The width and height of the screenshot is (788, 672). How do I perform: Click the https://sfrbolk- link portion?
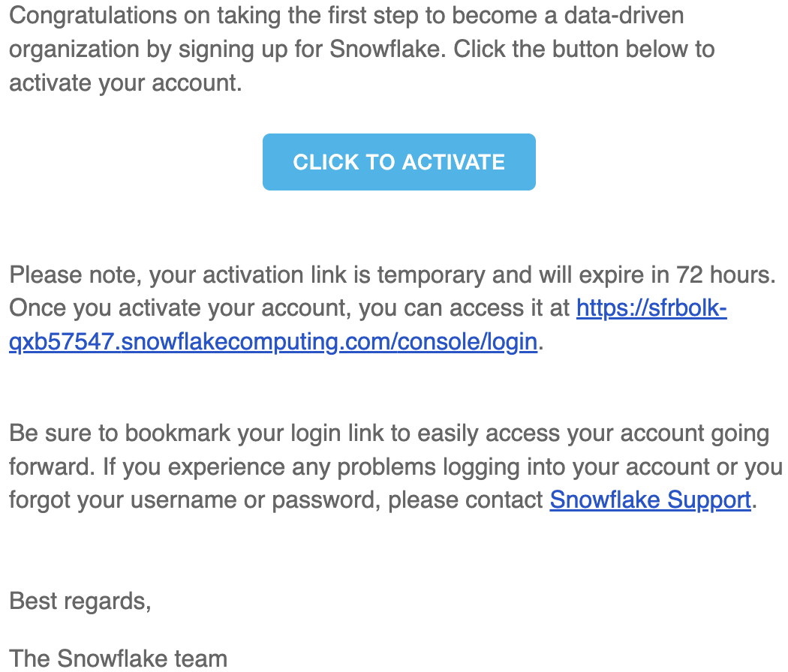[x=652, y=308]
